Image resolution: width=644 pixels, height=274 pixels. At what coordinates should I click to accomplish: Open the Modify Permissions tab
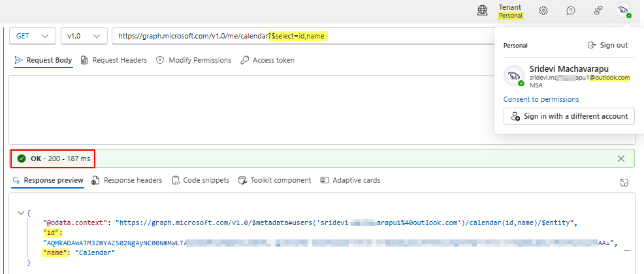pos(194,60)
